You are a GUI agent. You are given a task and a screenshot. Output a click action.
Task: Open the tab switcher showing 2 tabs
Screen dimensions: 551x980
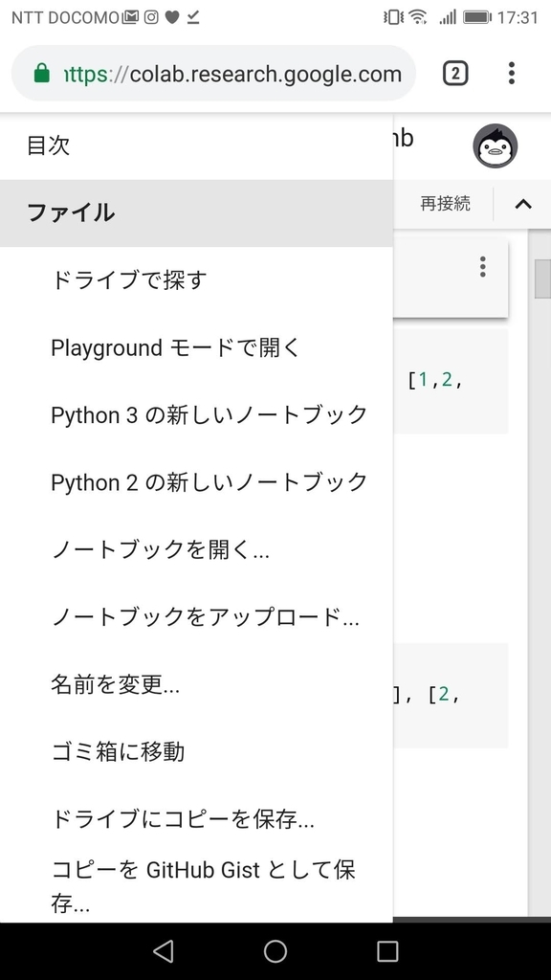[455, 74]
